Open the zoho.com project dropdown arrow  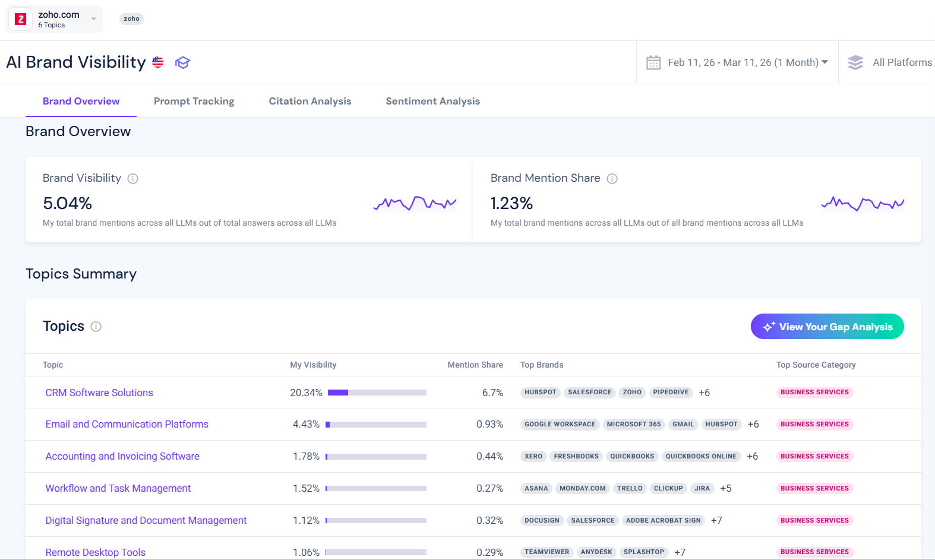[93, 19]
